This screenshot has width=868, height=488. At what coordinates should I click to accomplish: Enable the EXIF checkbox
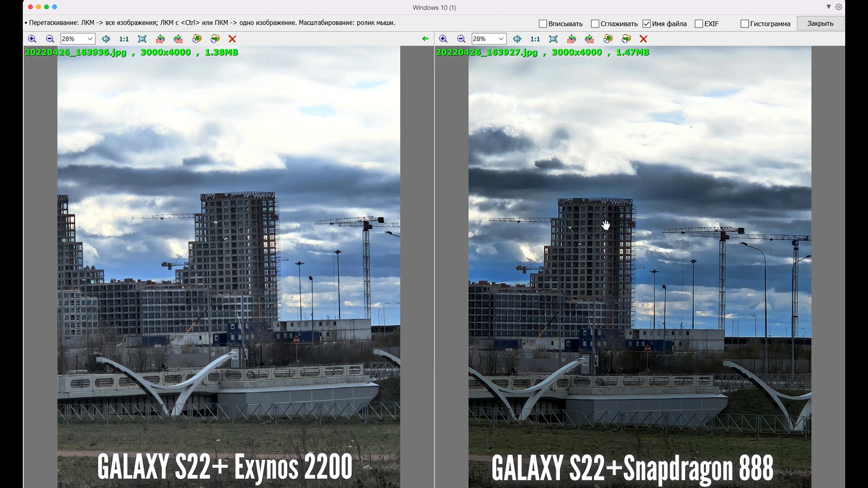pyautogui.click(x=699, y=24)
